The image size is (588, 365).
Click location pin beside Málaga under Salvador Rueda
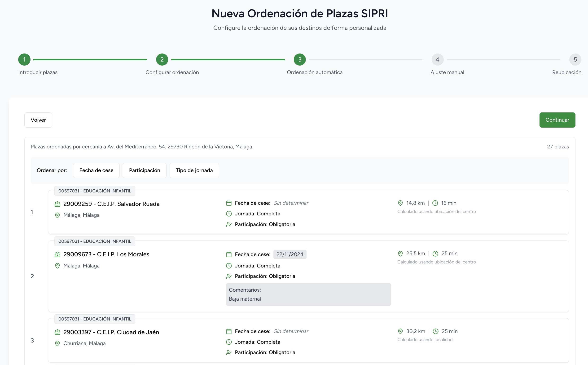(57, 215)
